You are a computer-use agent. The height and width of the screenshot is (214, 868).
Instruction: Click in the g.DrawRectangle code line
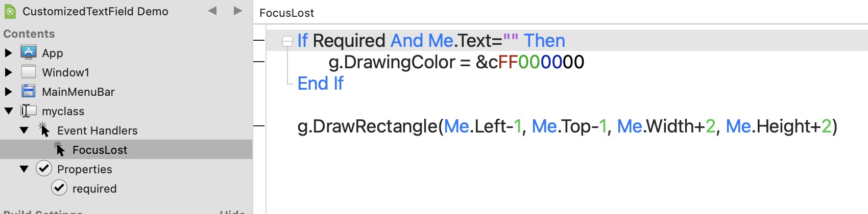point(567,126)
